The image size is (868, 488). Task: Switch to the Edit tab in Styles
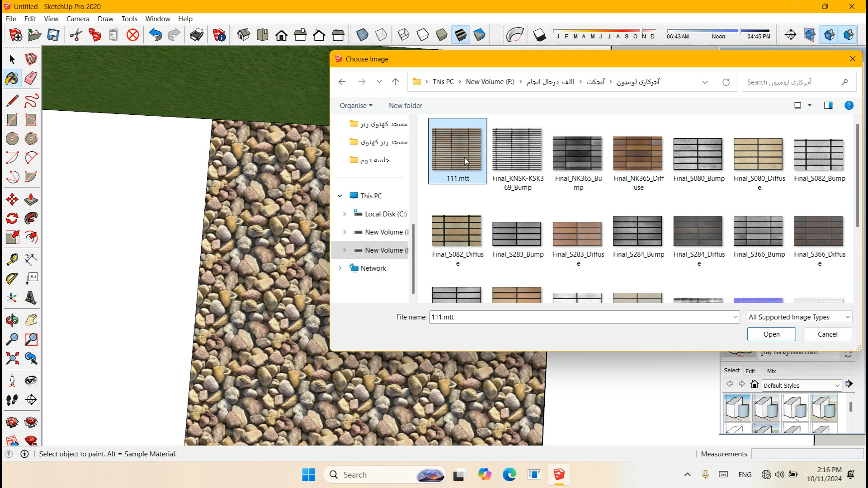coord(750,371)
